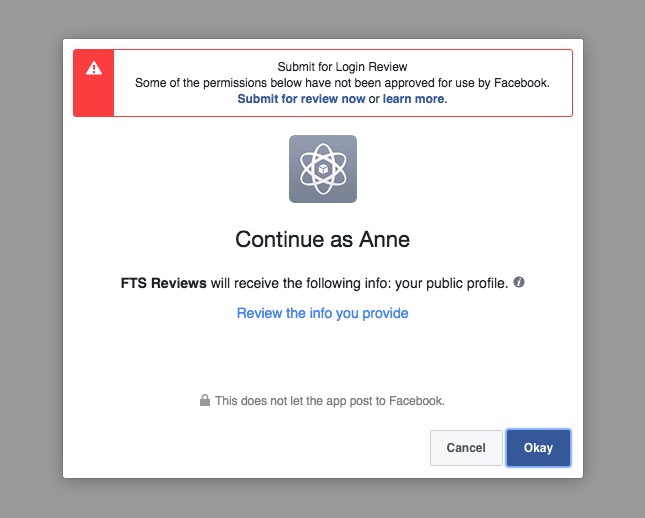Open Review the info you provide
The height and width of the screenshot is (518, 645).
[x=322, y=313]
